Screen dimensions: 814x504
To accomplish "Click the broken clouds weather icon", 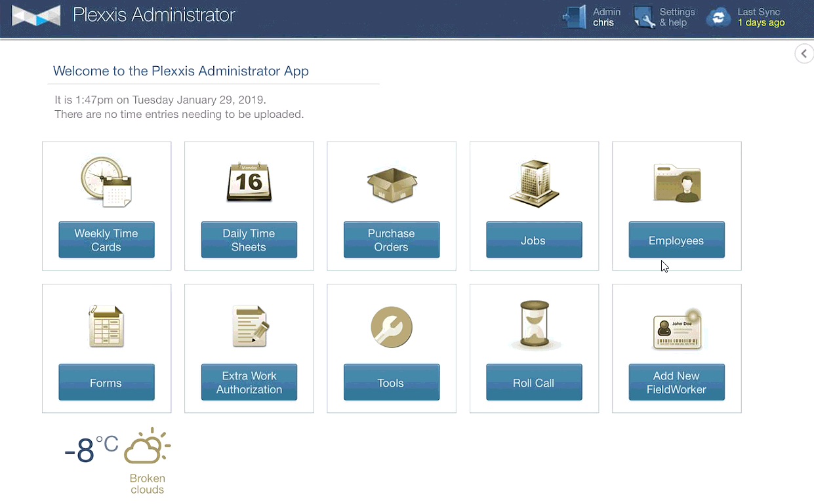I will click(147, 447).
